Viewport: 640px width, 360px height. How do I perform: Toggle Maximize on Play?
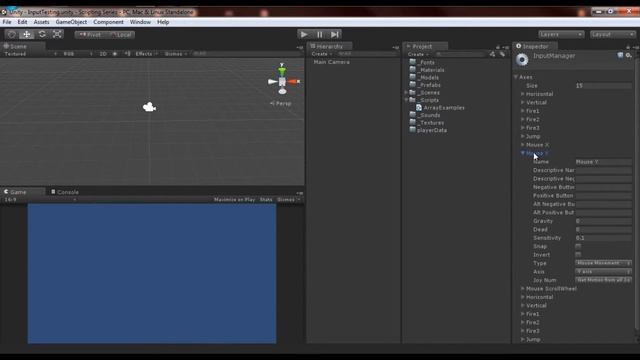point(234,200)
